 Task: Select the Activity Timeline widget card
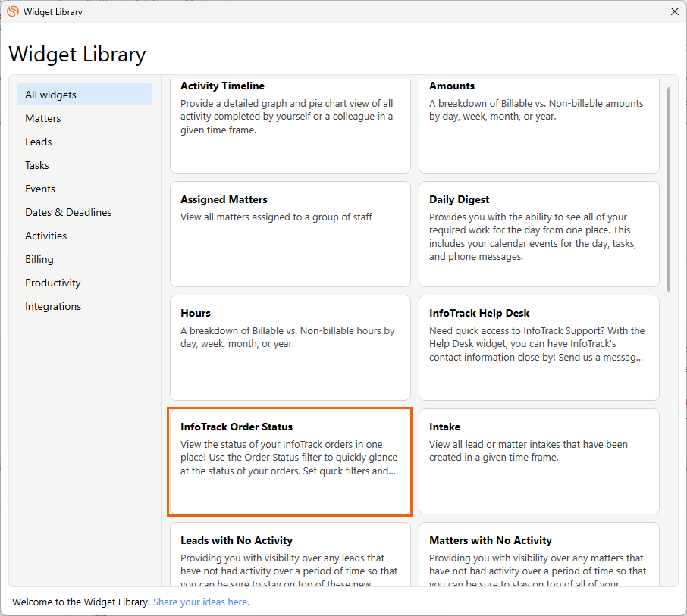290,125
